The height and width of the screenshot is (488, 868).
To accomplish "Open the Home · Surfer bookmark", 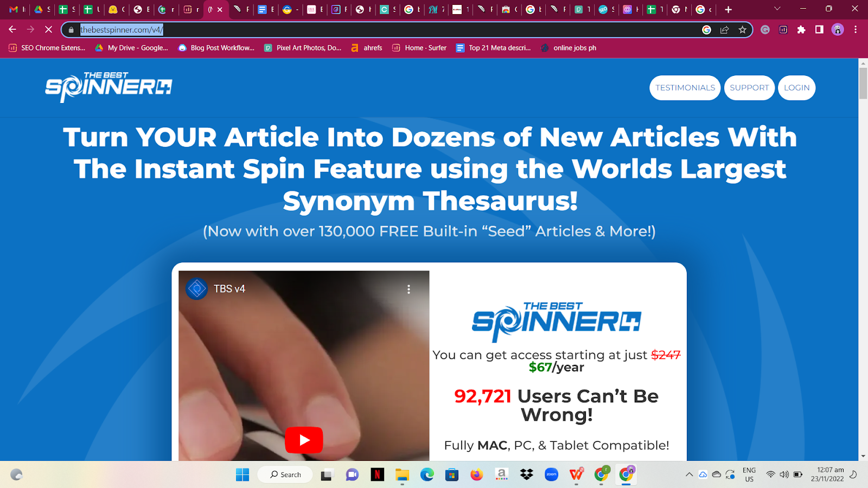I will (419, 48).
